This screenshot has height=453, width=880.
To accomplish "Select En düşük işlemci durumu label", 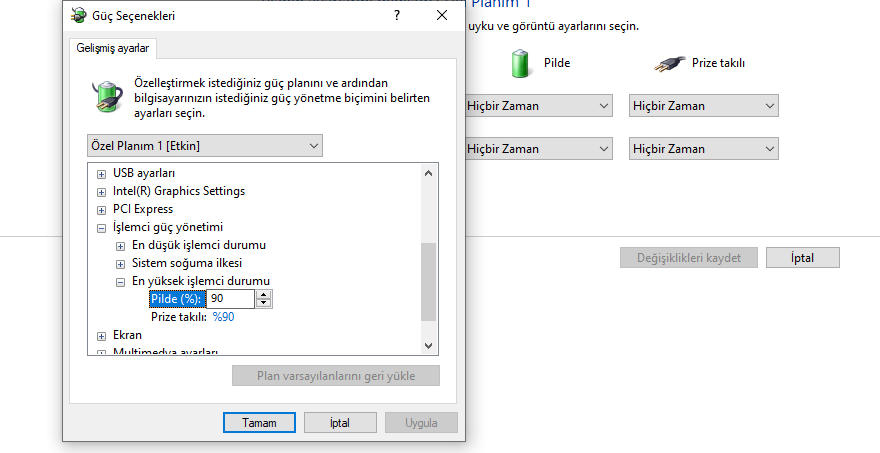I will click(x=199, y=245).
